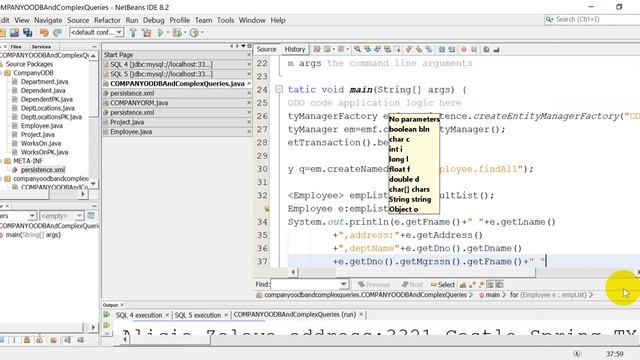The width and height of the screenshot is (640, 360).
Task: Select persistence.xml in the project tree
Action: pyautogui.click(x=42, y=170)
